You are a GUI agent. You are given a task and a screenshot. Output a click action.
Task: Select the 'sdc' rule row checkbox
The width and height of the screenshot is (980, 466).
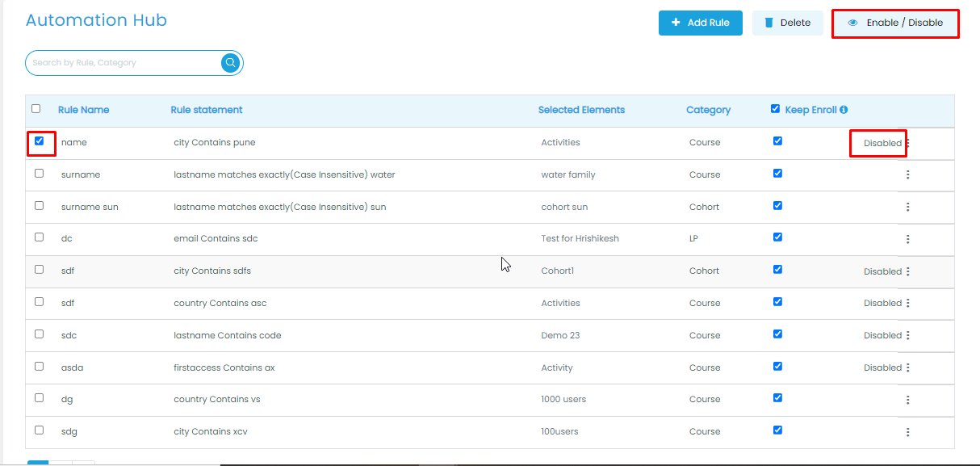(40, 334)
